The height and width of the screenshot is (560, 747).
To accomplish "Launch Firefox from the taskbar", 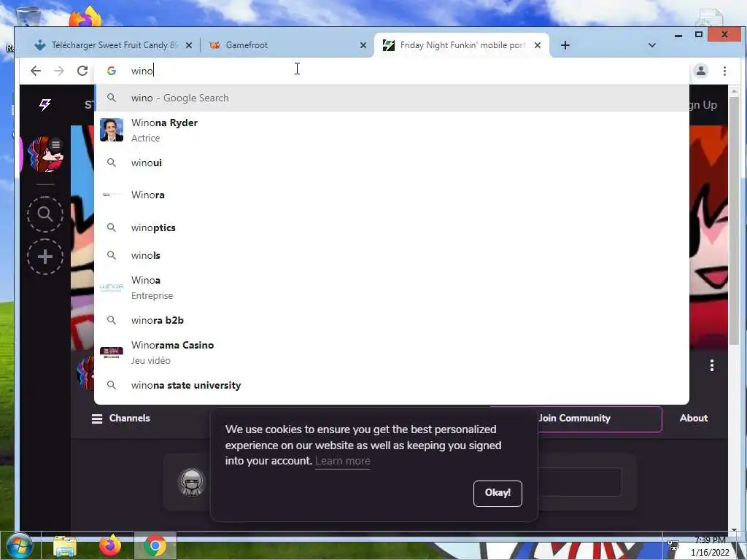I will click(x=110, y=545).
